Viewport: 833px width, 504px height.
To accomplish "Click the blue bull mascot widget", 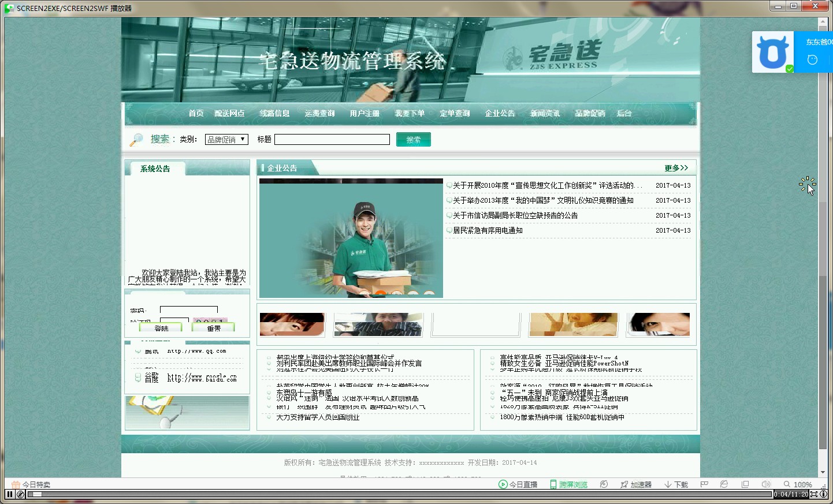I will pyautogui.click(x=773, y=52).
